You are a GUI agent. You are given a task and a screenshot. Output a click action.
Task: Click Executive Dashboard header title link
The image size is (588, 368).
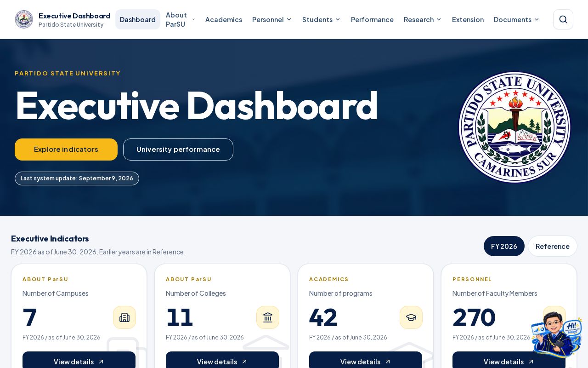click(x=74, y=16)
